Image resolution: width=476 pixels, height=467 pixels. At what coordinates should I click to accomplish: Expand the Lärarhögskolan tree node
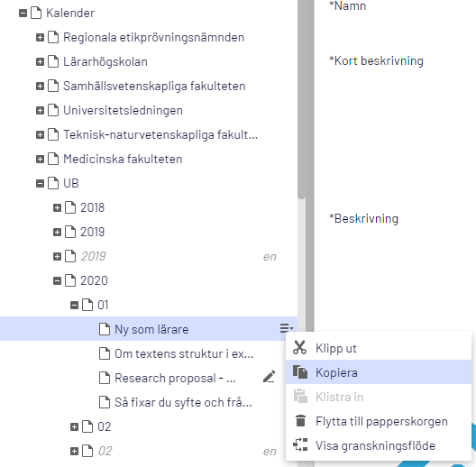tap(40, 61)
